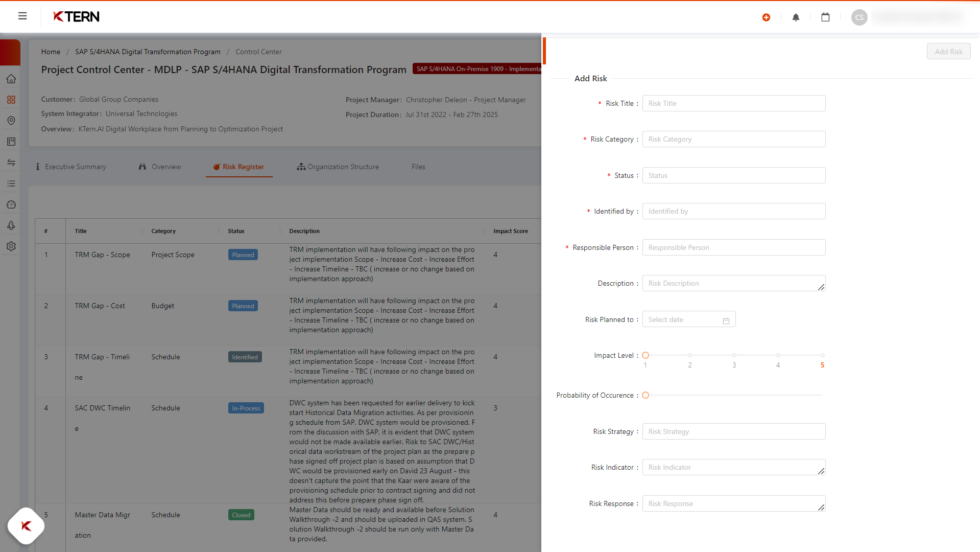This screenshot has width=980, height=552.
Task: Set Impact Level slider to 3
Action: coord(734,355)
